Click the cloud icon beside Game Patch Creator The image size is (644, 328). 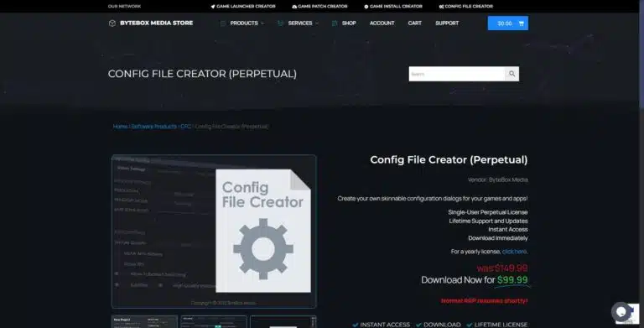(x=294, y=7)
